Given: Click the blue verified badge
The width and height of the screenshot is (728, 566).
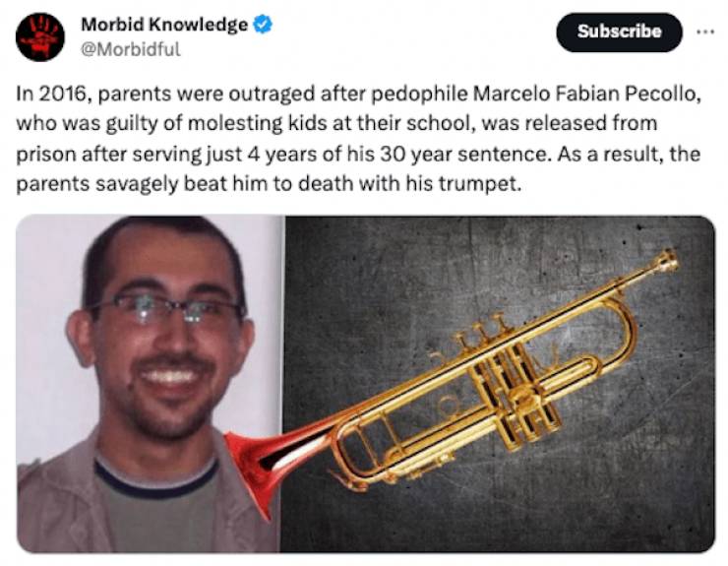Looking at the screenshot, I should (x=263, y=25).
